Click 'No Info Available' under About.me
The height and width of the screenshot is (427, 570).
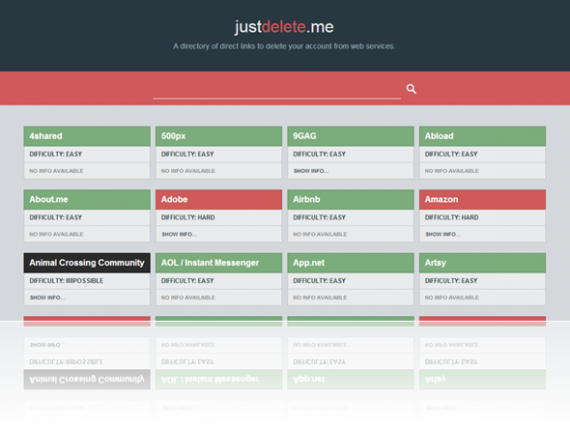56,234
